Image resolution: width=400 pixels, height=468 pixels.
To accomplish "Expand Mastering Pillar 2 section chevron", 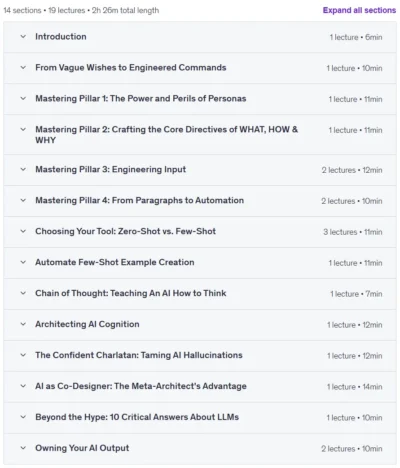I will (23, 130).
